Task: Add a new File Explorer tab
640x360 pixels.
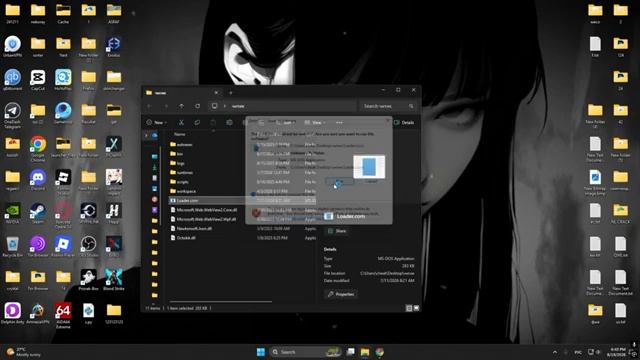Action: tap(231, 93)
